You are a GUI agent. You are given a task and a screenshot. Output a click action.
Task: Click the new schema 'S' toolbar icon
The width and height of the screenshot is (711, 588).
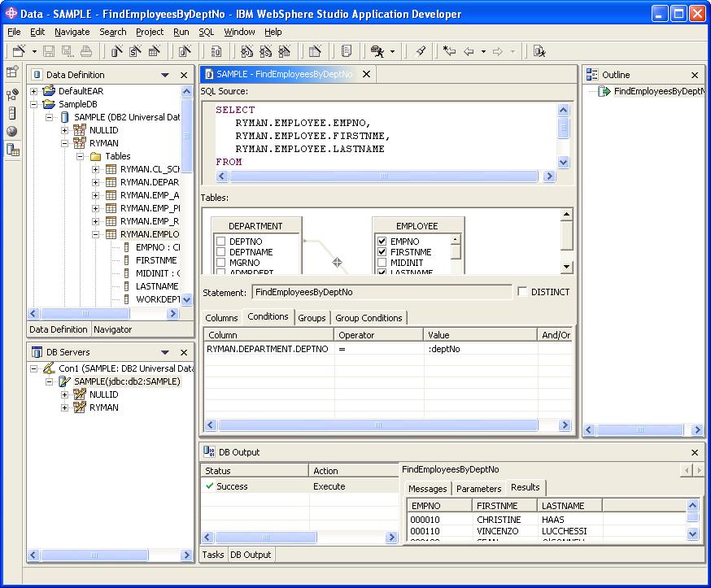tap(135, 51)
